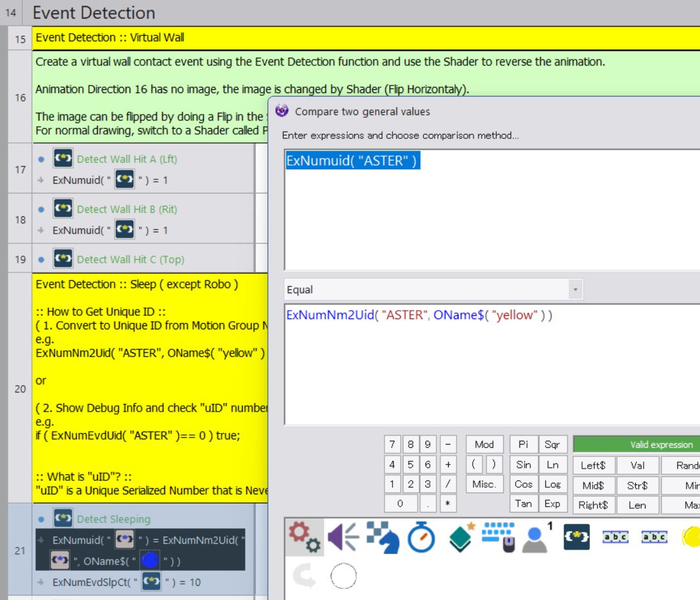
Task: Toggle the blue dot on Detect Wall Hit C
Action: click(41, 260)
